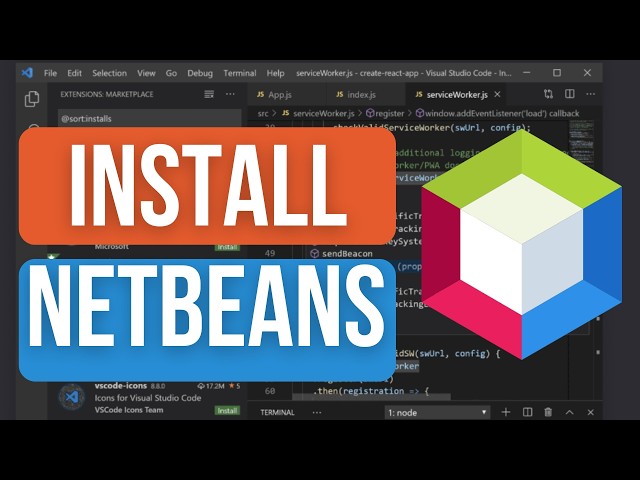Click the EXTENSIONS: MARKETPLACE header
The width and height of the screenshot is (640, 480).
107,94
